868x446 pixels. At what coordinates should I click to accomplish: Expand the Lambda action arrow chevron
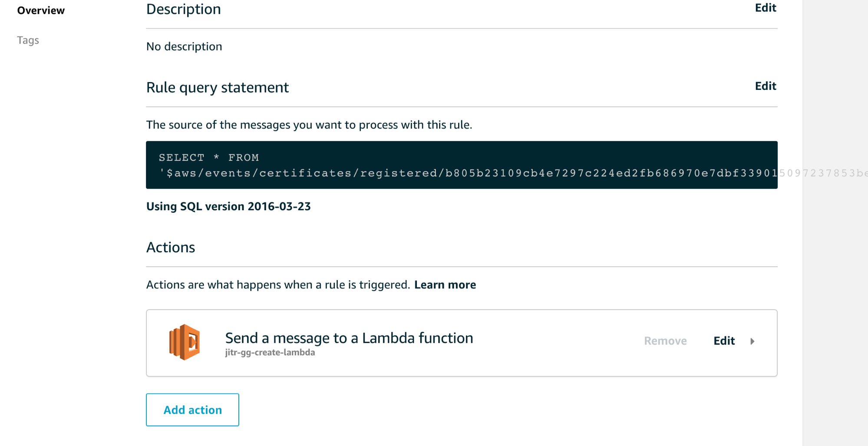(x=752, y=341)
